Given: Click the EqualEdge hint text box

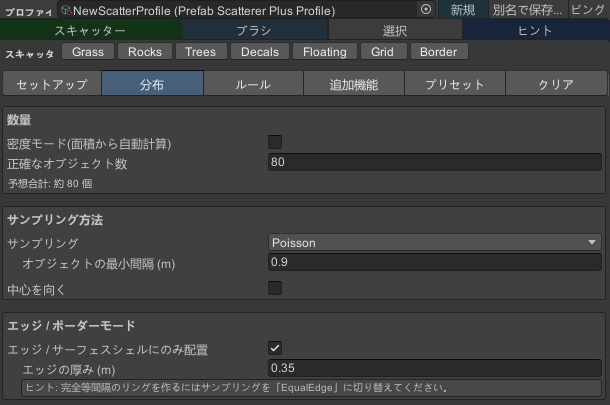Looking at the screenshot, I should point(311,388).
